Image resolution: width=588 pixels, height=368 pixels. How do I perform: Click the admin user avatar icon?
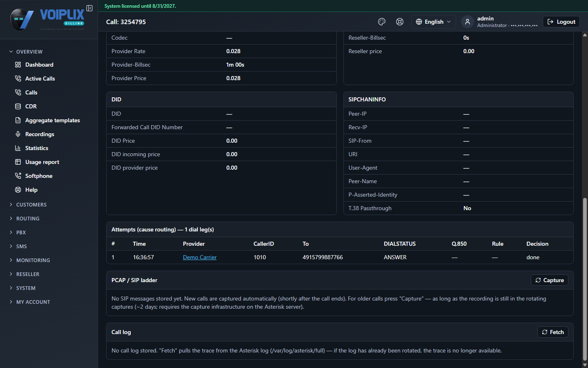pos(468,22)
